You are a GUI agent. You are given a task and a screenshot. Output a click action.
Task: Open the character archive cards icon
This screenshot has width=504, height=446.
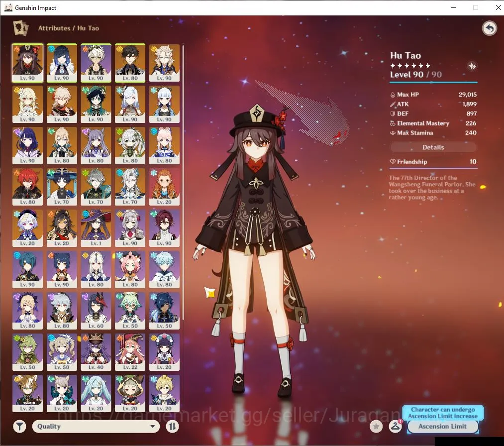20,28
